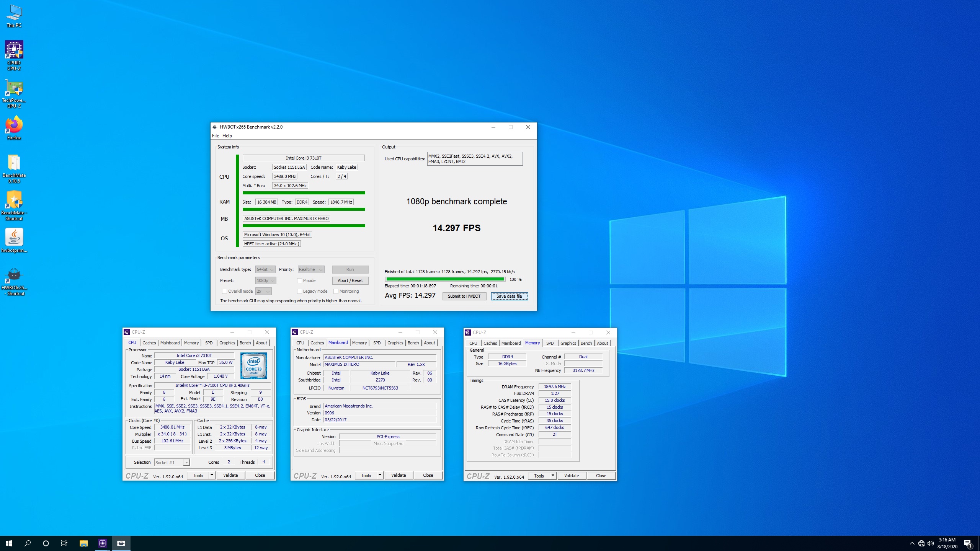Screen dimensions: 980x551
Task: Click the BIOS Version 0906 field
Action: pyautogui.click(x=380, y=413)
